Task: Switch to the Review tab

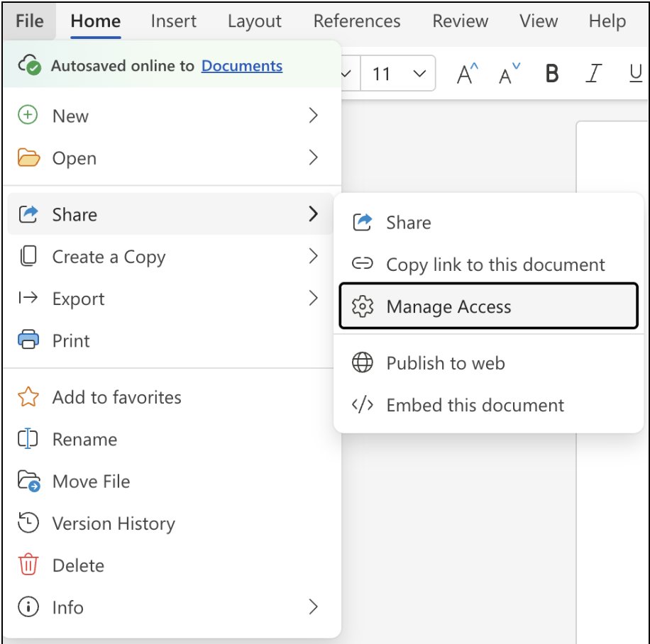Action: coord(460,21)
